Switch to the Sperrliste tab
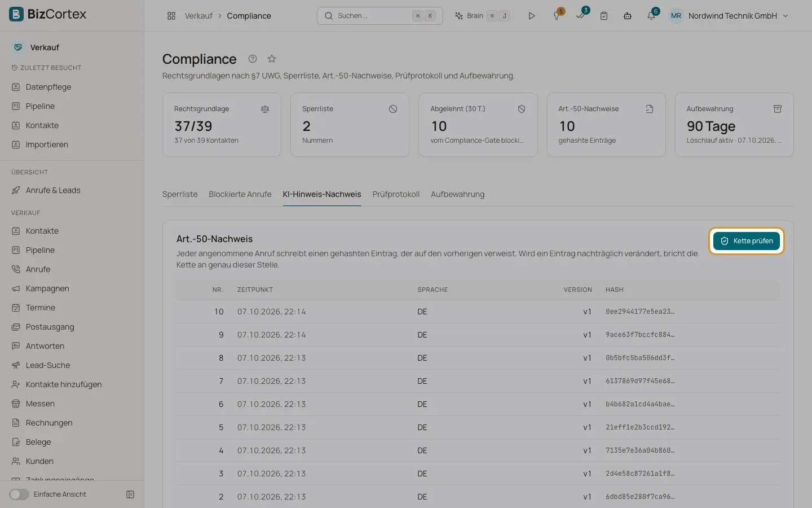812x508 pixels. [180, 194]
